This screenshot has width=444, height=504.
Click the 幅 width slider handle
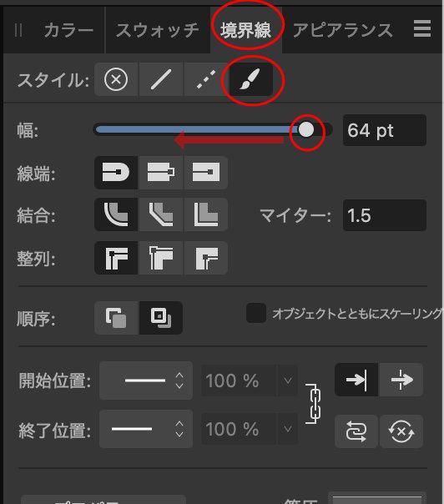point(305,129)
